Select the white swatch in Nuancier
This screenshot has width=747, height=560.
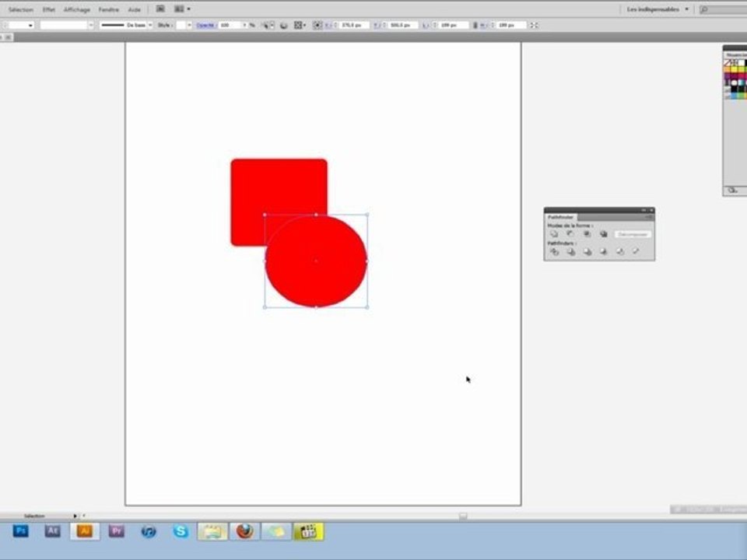point(742,63)
